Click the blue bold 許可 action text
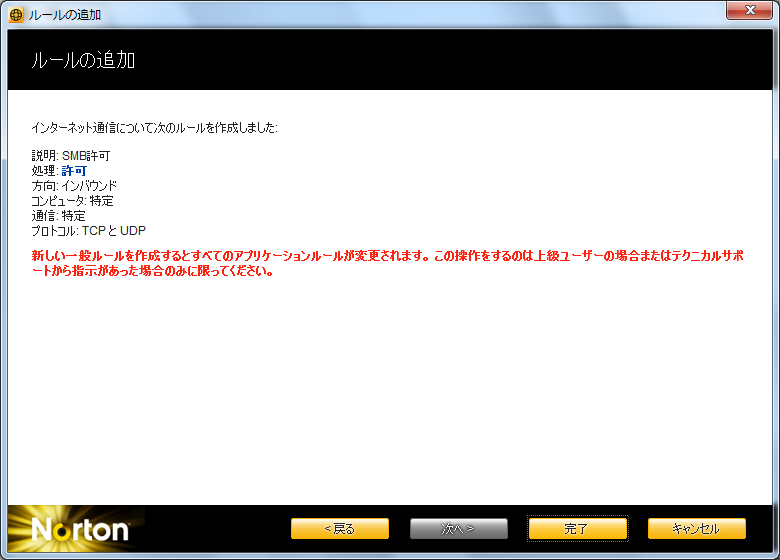 74,171
